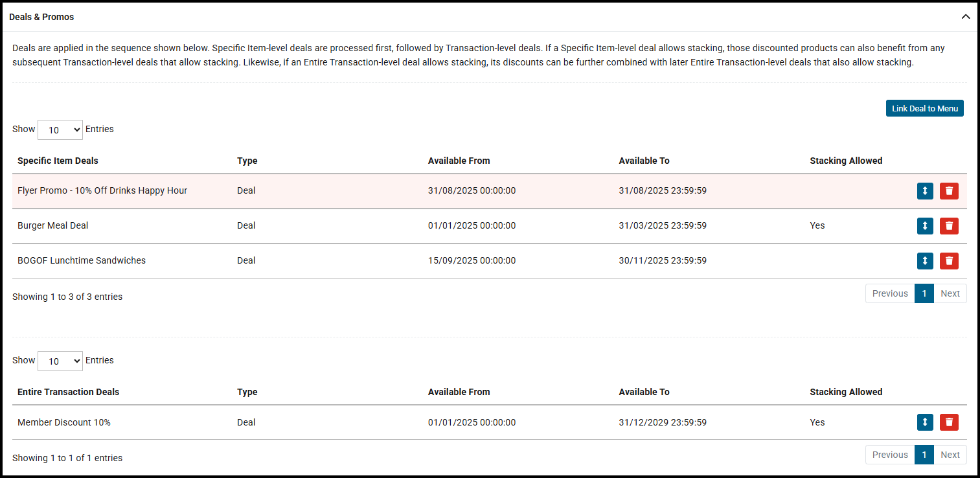Click reorder icon for Flyer Promo deal
Image resolution: width=980 pixels, height=478 pixels.
coord(925,191)
